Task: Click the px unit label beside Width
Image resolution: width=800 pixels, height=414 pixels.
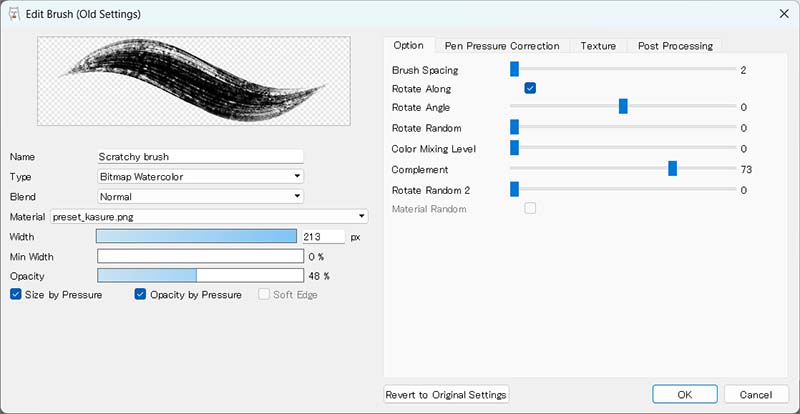Action: pos(355,237)
